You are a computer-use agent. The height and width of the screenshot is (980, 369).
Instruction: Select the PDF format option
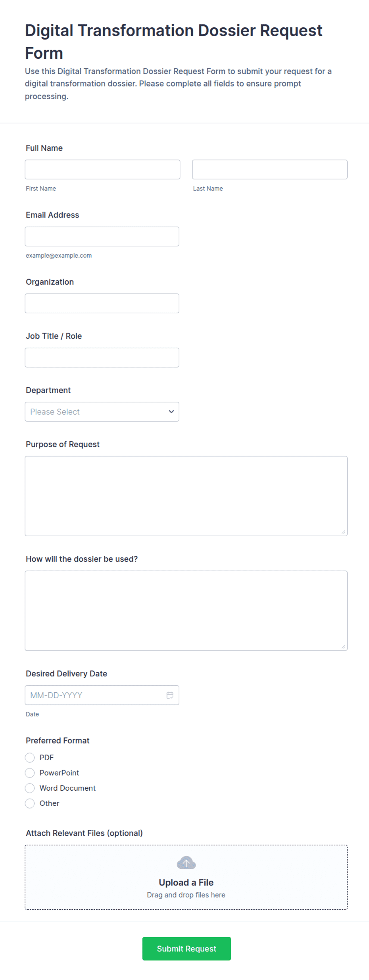(30, 758)
